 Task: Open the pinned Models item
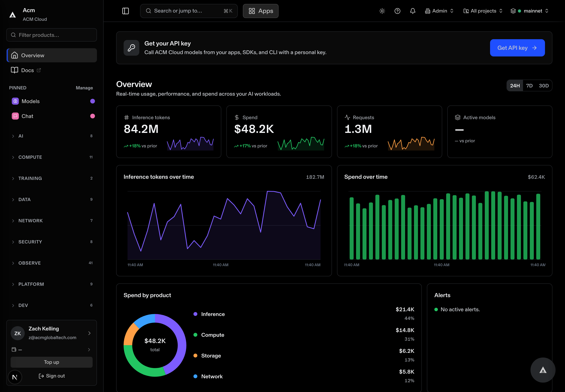[x=52, y=101]
